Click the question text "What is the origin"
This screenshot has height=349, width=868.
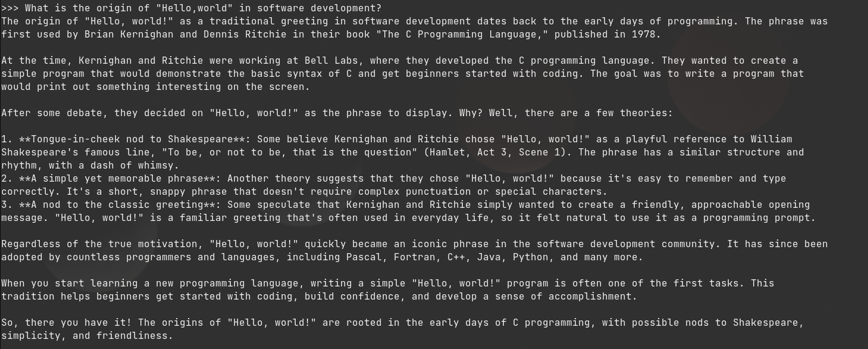(x=79, y=8)
